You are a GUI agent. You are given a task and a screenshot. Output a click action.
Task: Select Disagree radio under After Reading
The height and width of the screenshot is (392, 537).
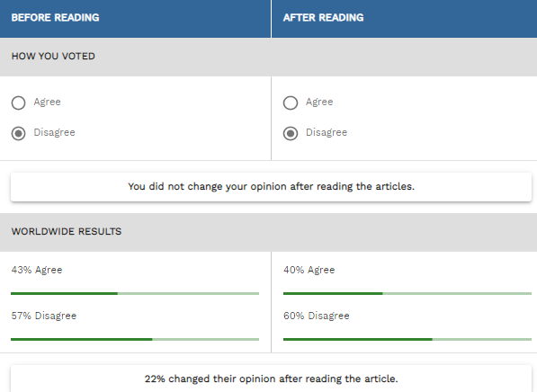pyautogui.click(x=291, y=133)
